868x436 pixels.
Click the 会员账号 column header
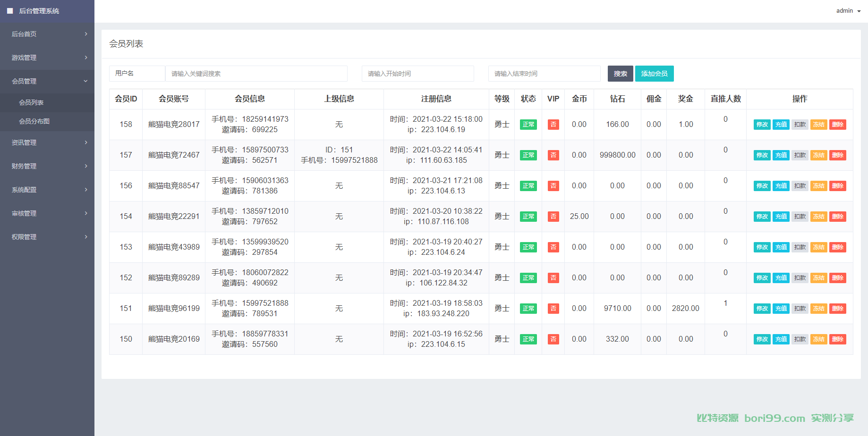[174, 99]
